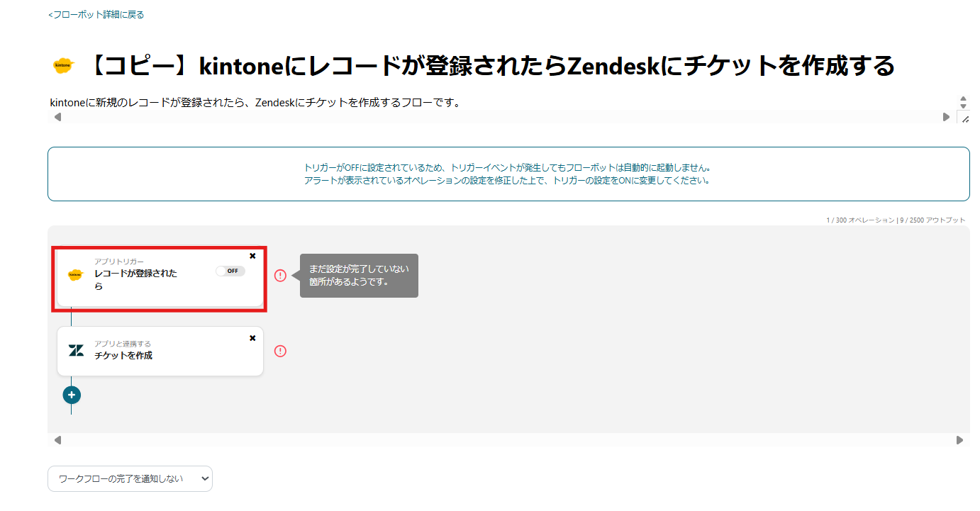Screen dimensions: 980x511
Task: Click the flow canvas left scroll arrow
Action: point(57,440)
